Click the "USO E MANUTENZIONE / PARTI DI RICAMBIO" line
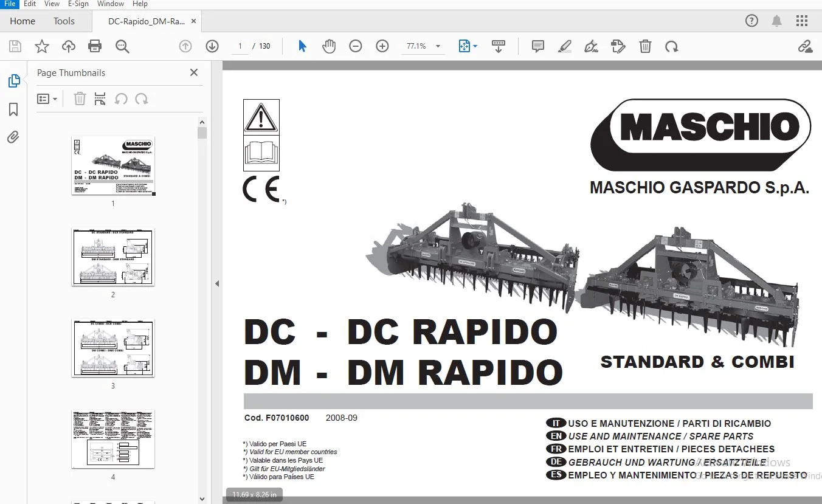 (x=669, y=424)
